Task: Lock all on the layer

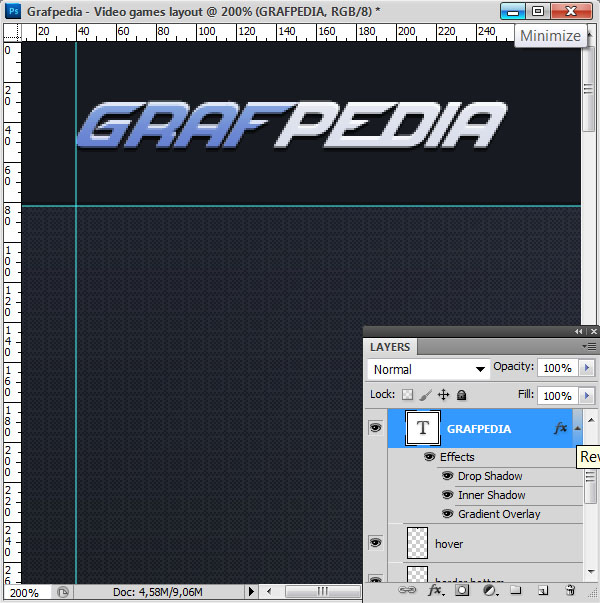Action: pyautogui.click(x=461, y=395)
